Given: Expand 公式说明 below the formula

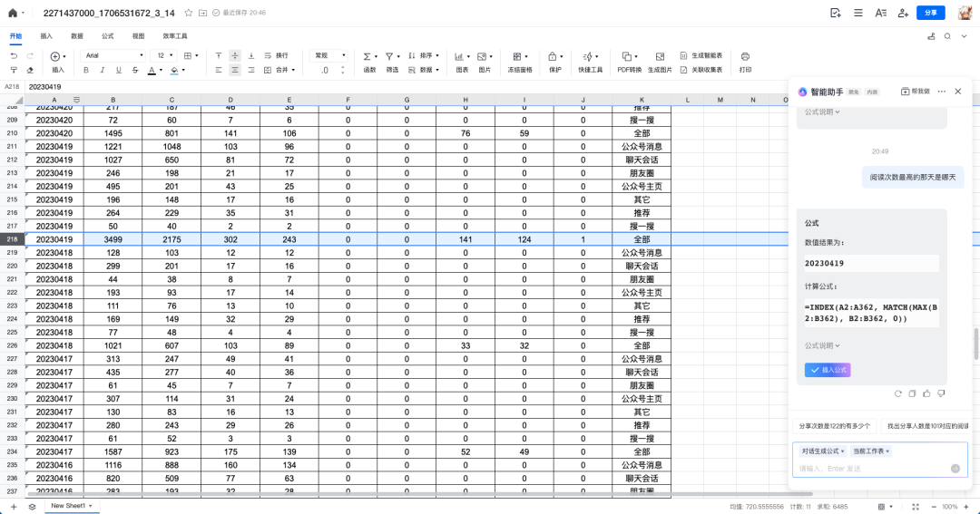Looking at the screenshot, I should (x=822, y=345).
